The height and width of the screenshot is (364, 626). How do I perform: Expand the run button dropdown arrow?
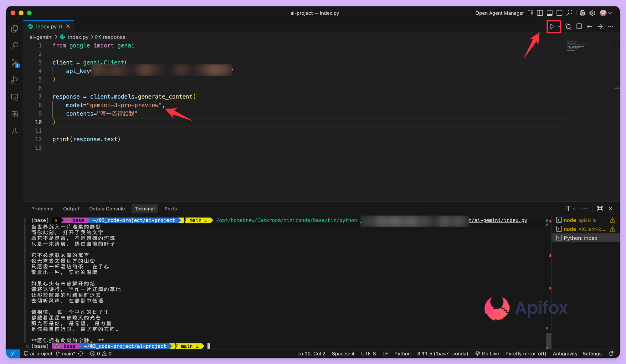[559, 27]
